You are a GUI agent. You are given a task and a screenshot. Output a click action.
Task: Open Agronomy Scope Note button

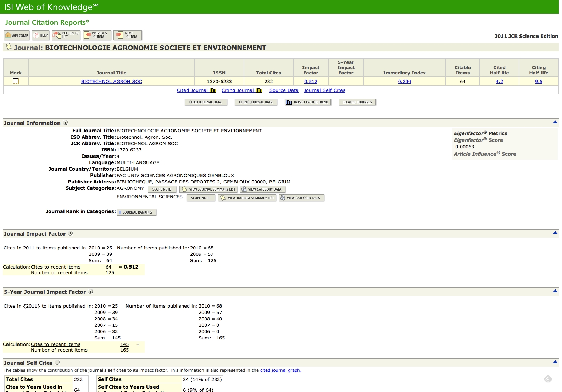[162, 189]
